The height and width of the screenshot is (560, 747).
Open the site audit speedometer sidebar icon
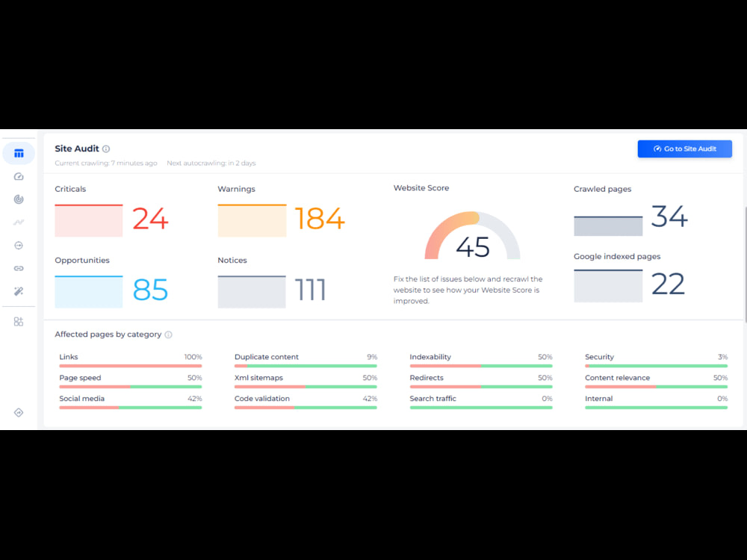pos(19,177)
